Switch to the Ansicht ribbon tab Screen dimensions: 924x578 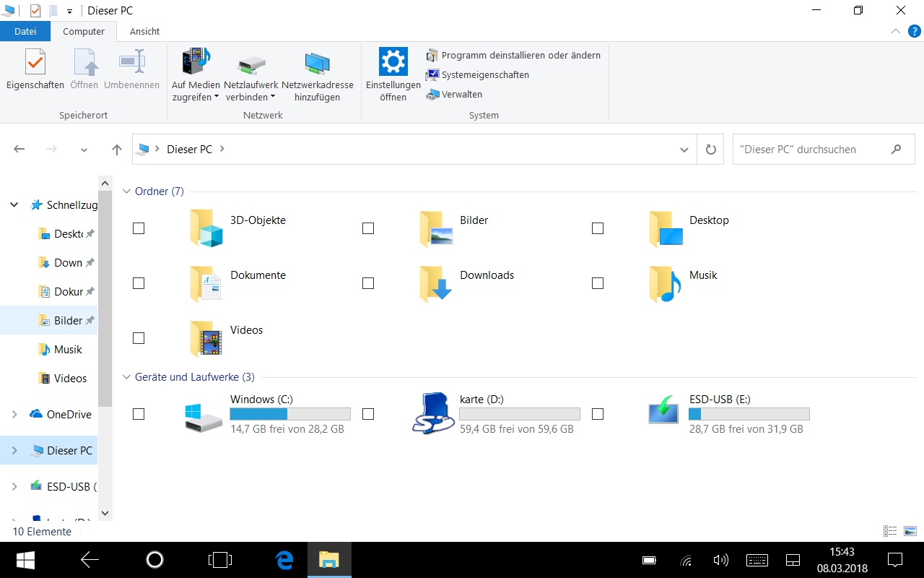144,31
